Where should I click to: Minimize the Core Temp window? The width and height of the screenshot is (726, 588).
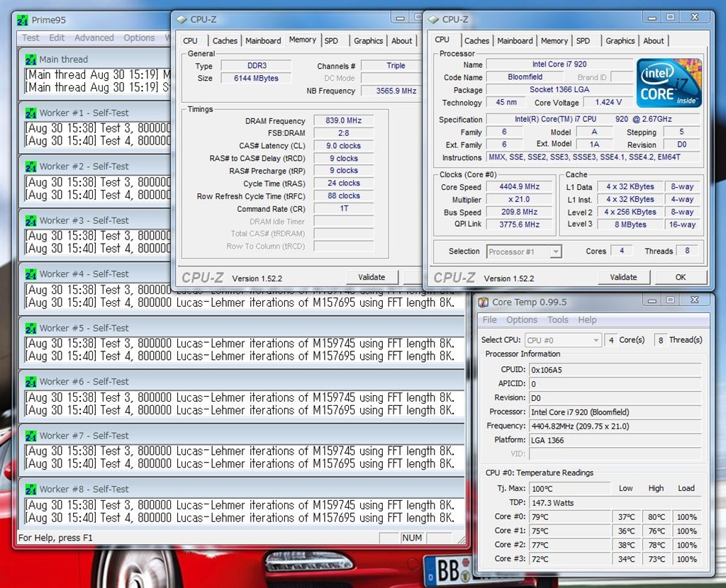pos(652,300)
